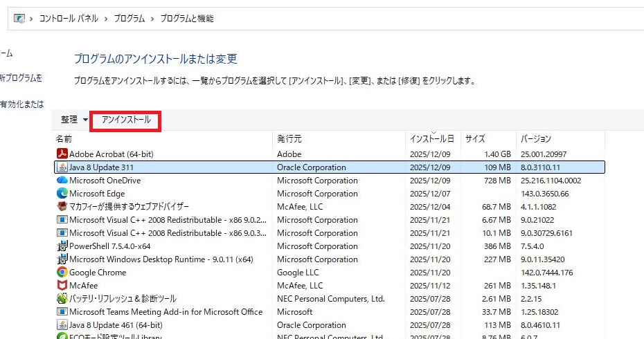Click the Control Panel icon in address bar
The image size is (644, 339).
[19, 19]
